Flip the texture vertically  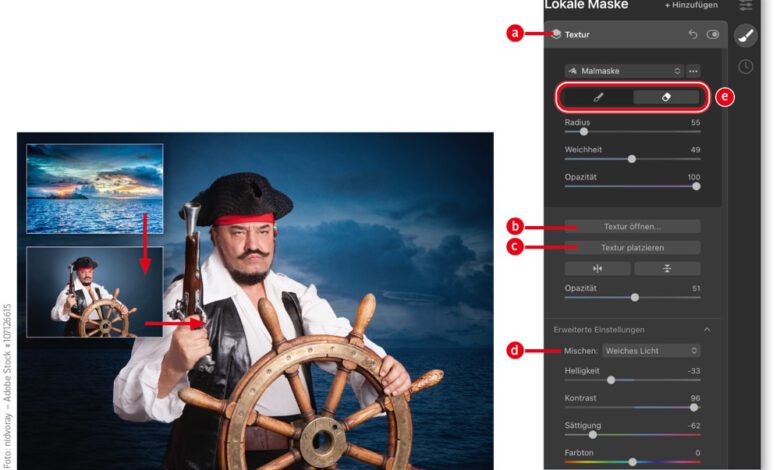667,269
